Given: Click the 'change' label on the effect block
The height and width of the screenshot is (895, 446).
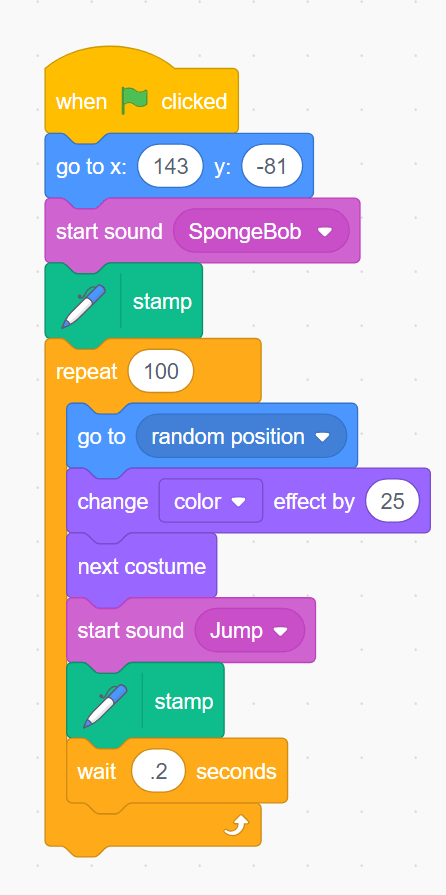Looking at the screenshot, I should (x=112, y=502).
